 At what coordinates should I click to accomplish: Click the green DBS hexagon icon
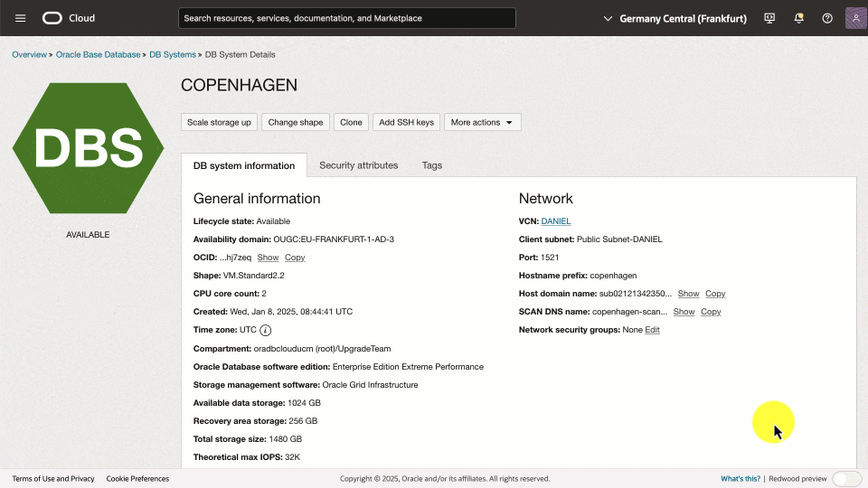(x=88, y=147)
